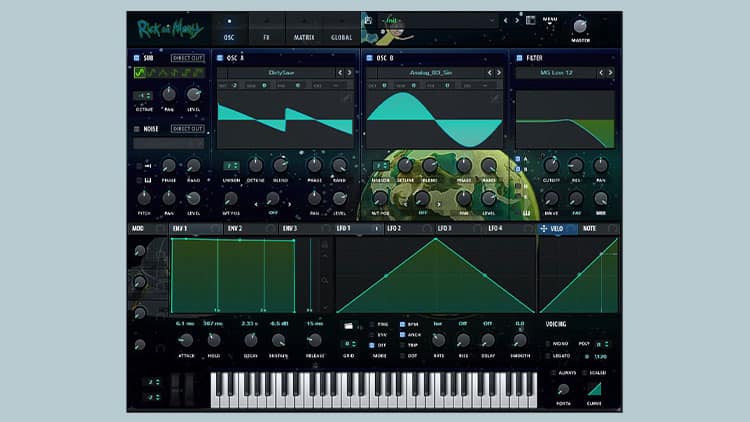The width and height of the screenshot is (750, 422).
Task: Change the SUB OCTAVE stepper
Action: point(143,96)
